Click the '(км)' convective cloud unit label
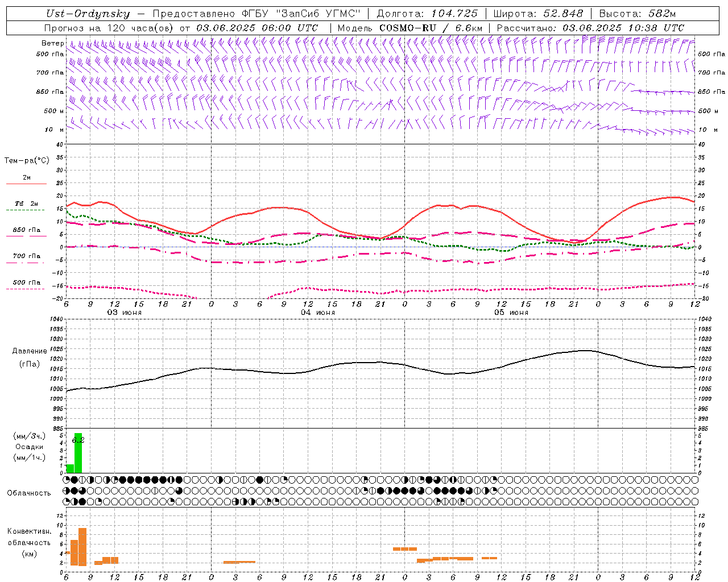 coord(30,554)
